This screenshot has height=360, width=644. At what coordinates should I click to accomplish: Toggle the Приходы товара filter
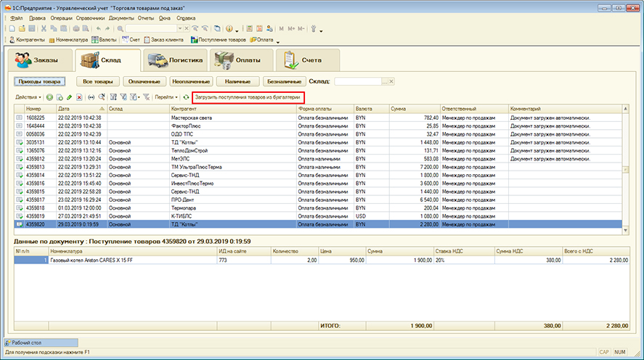click(x=40, y=82)
